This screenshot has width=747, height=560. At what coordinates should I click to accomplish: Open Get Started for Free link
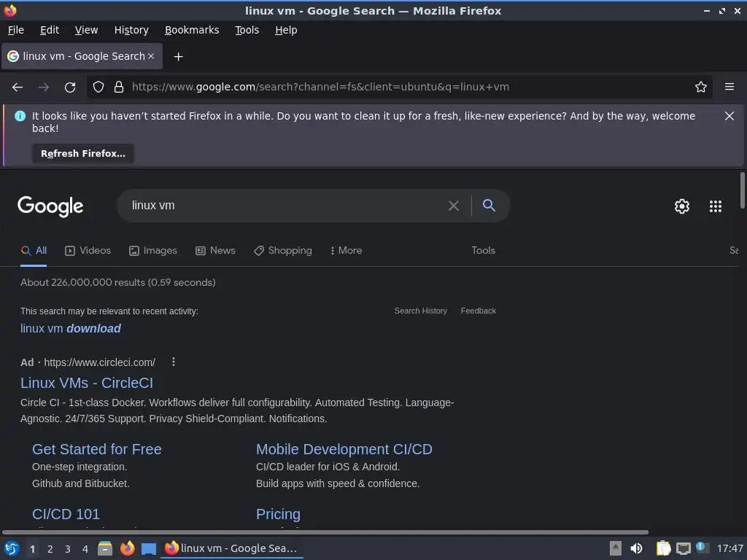(x=97, y=449)
